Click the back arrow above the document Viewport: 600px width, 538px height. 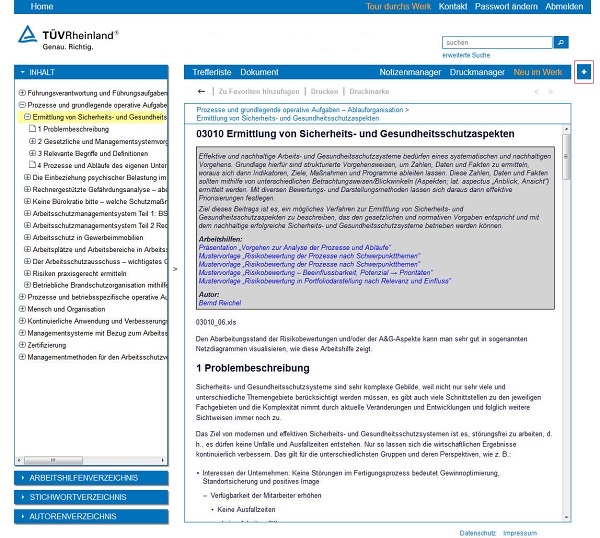[x=201, y=91]
